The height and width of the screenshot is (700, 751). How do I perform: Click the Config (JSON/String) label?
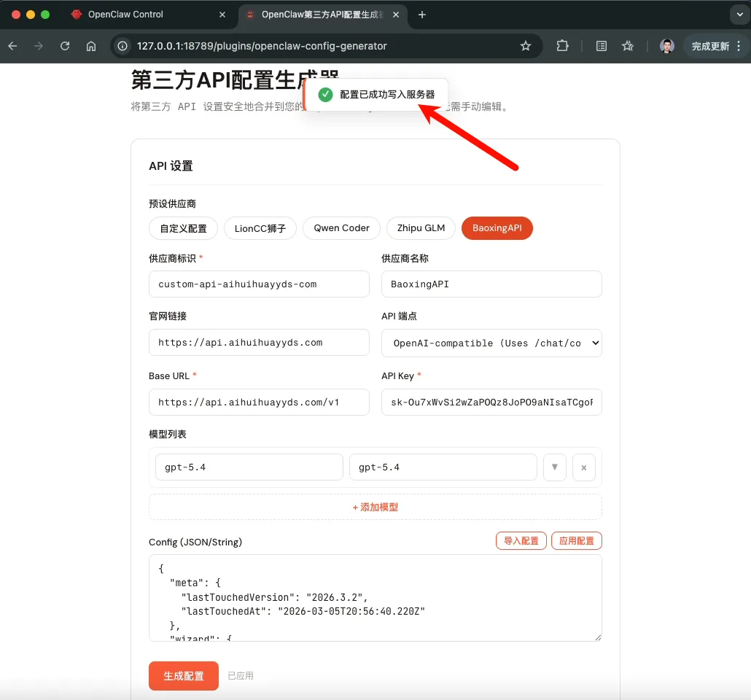click(195, 542)
